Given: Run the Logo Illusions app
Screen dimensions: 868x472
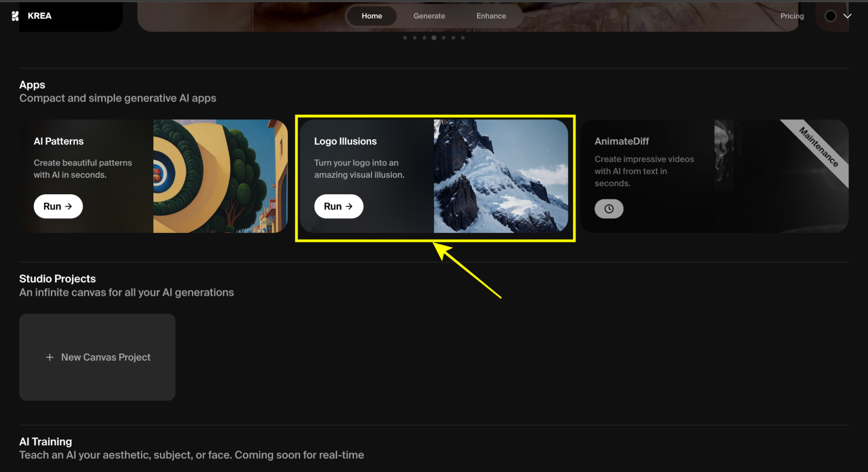Looking at the screenshot, I should click(339, 206).
